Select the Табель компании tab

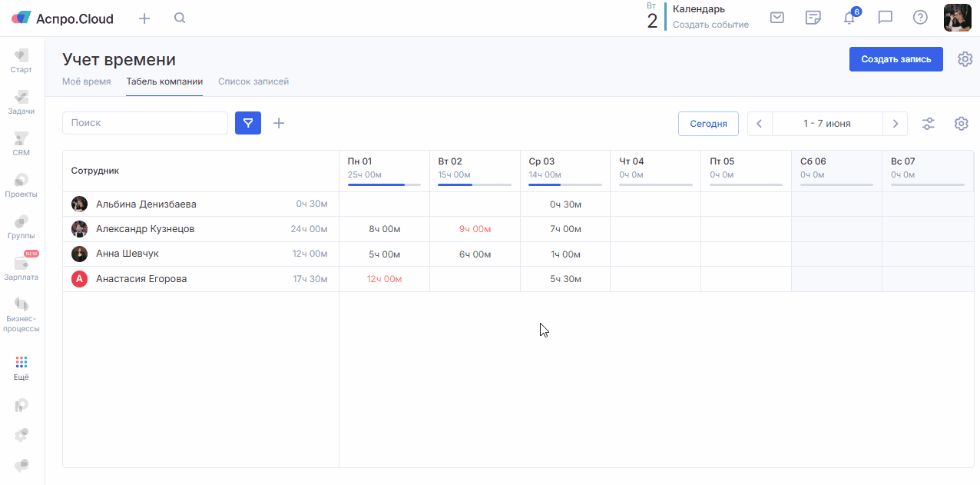click(x=164, y=81)
